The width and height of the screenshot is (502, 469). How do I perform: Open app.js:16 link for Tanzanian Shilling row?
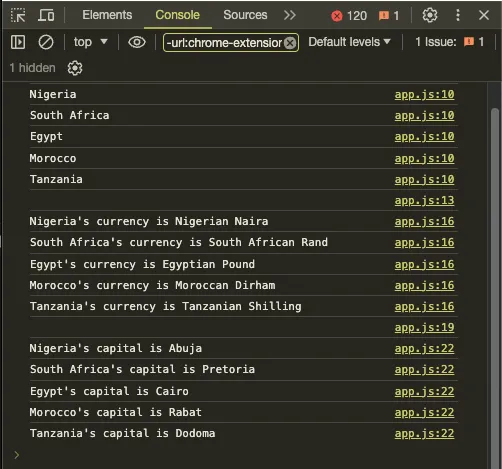tap(424, 307)
